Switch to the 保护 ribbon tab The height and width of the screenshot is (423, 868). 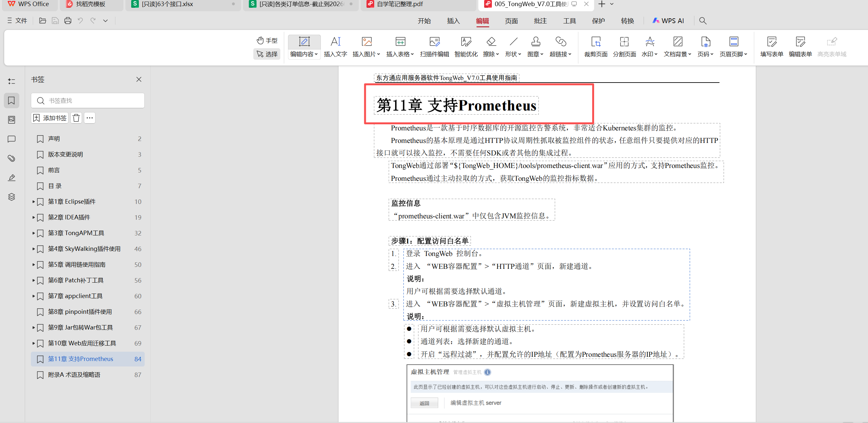598,21
